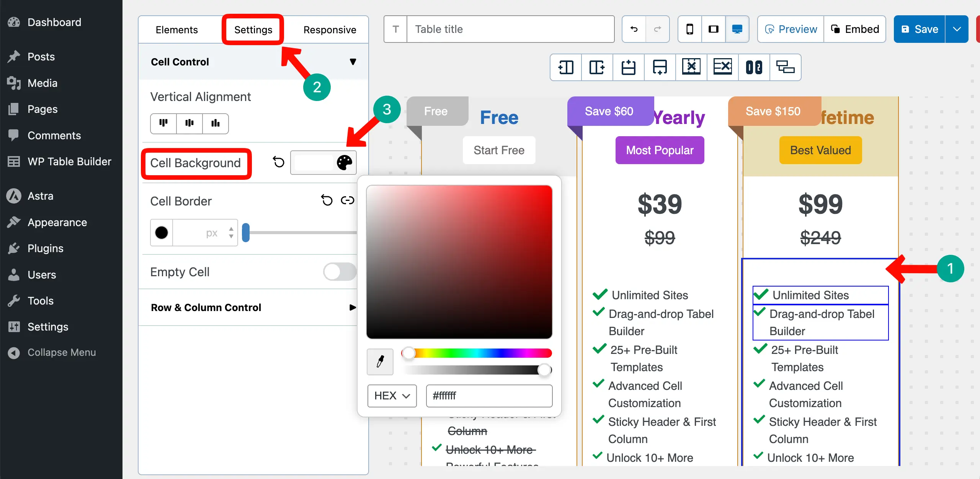This screenshot has width=980, height=479.
Task: Click the merge cells icon
Action: click(754, 67)
